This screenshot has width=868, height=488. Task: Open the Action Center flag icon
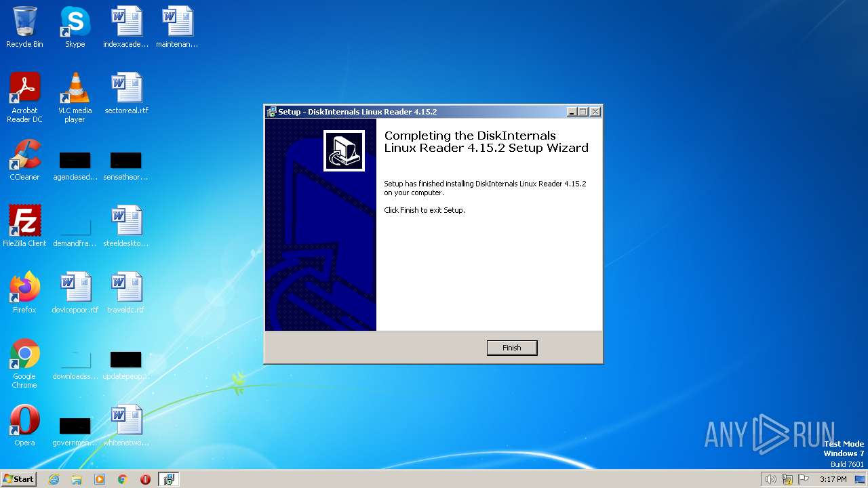804,479
